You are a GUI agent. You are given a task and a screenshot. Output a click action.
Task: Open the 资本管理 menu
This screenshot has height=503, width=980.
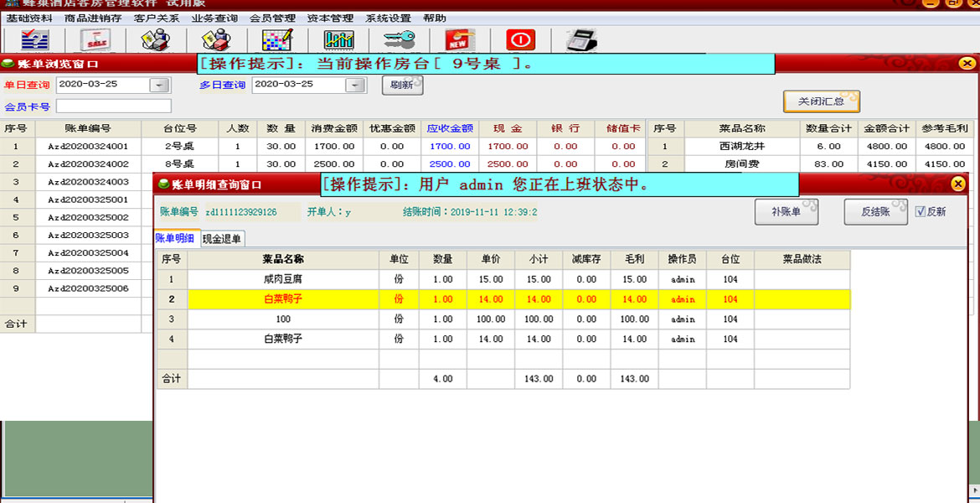pos(331,18)
